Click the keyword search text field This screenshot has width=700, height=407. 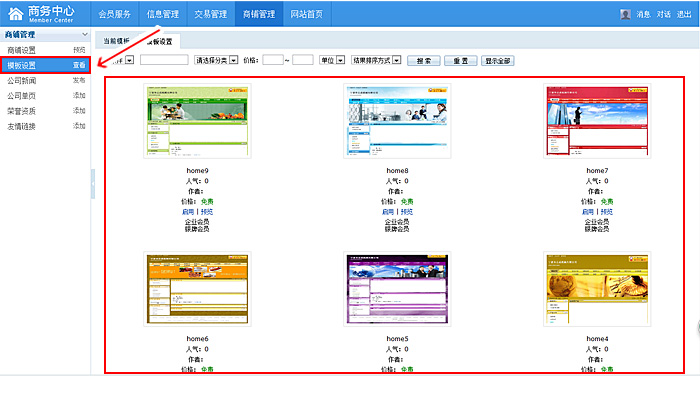pos(164,61)
